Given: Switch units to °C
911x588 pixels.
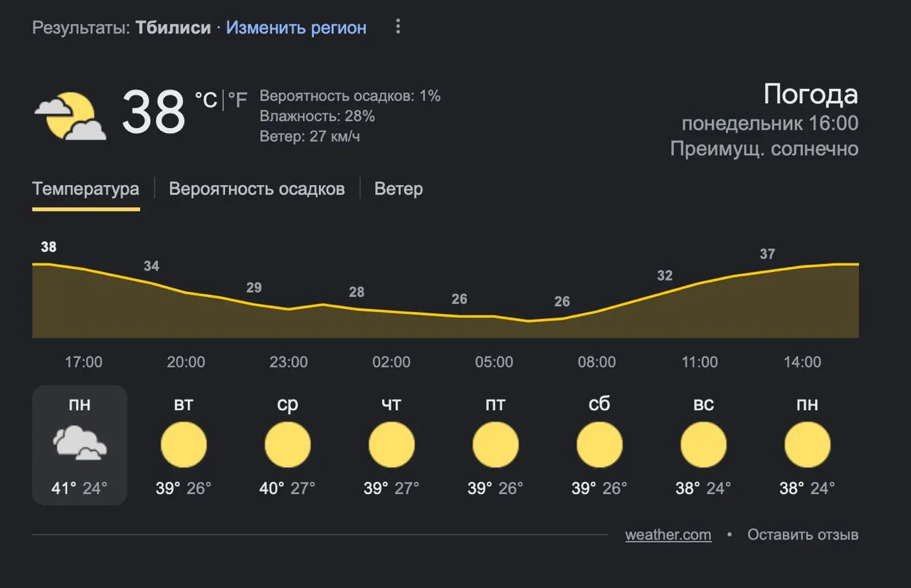Looking at the screenshot, I should (206, 100).
